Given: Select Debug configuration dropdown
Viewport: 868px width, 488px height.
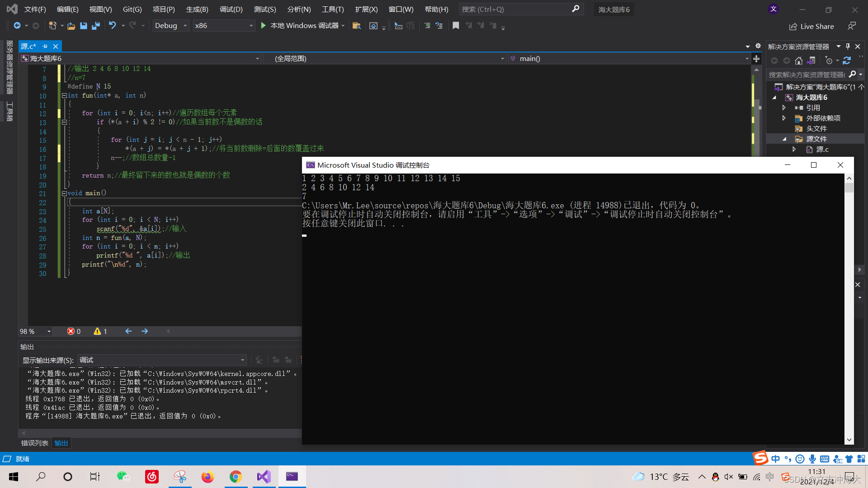Looking at the screenshot, I should [170, 25].
